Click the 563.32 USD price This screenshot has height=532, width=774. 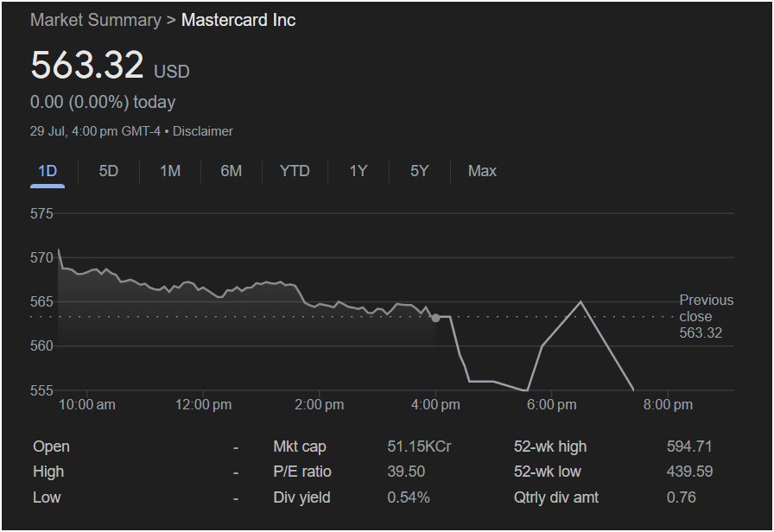[x=110, y=65]
